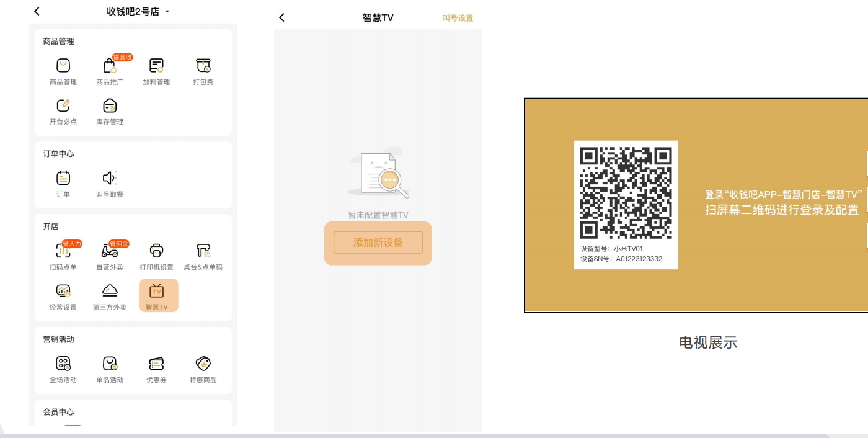
Task: Expand the 收钱吧2号店 store switcher
Action: 138,11
